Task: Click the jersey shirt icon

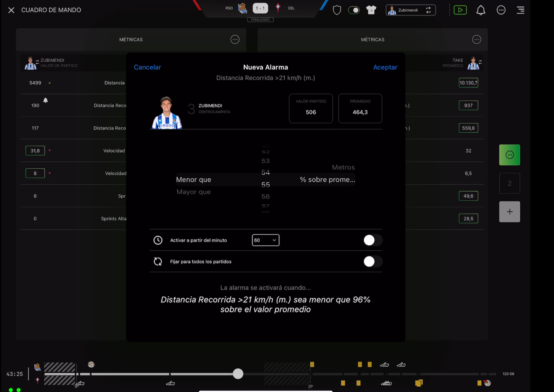Action: pyautogui.click(x=371, y=10)
